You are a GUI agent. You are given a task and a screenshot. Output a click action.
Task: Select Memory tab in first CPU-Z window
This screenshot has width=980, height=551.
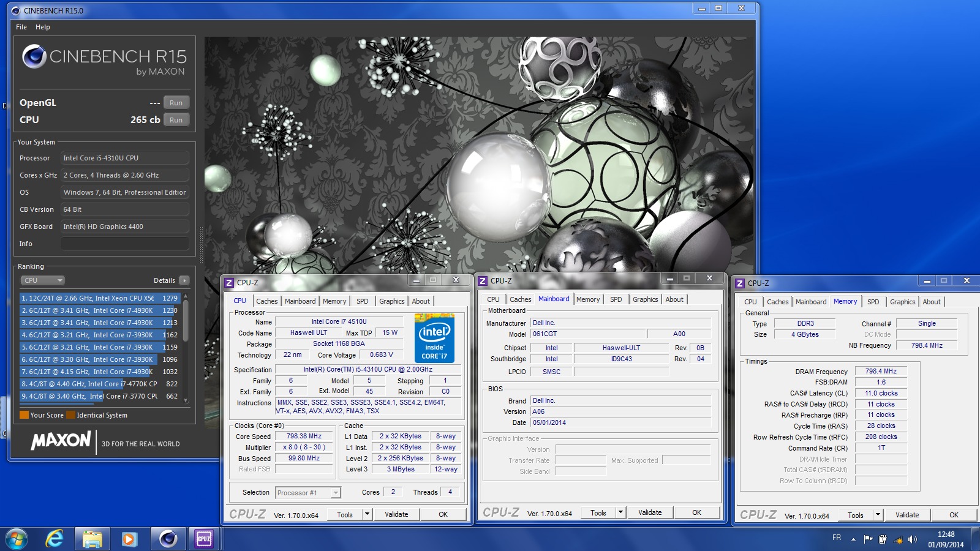tap(334, 301)
